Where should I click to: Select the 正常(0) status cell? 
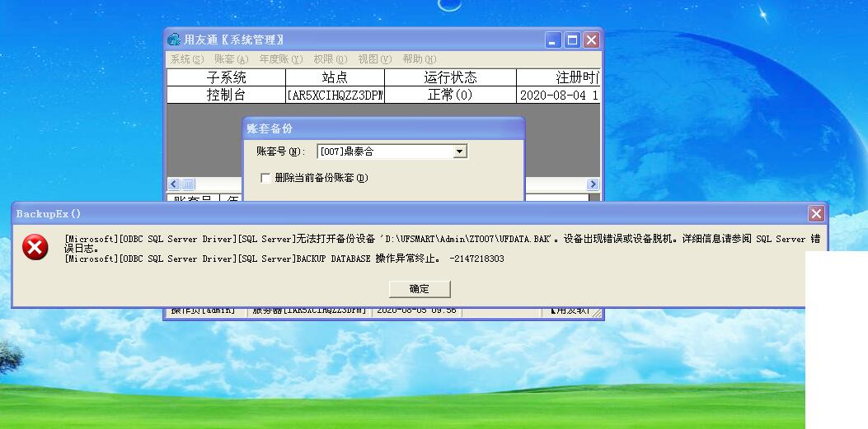[x=450, y=95]
